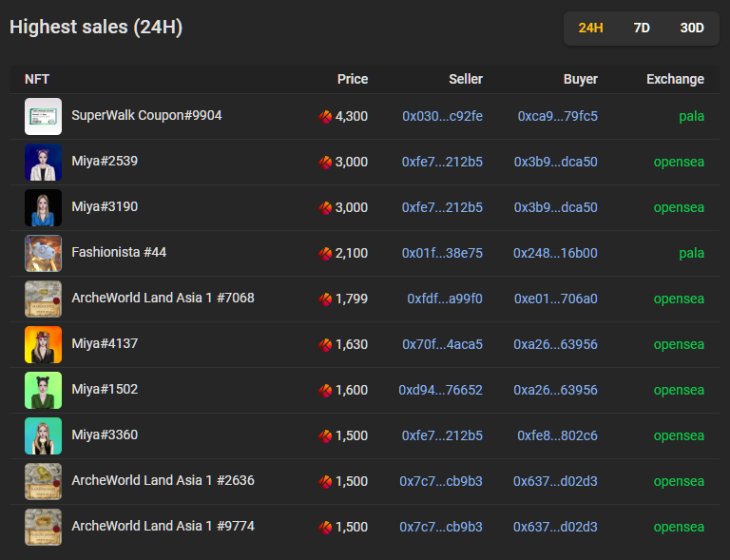Open the Fashionista #44 thumbnail image

44,253
